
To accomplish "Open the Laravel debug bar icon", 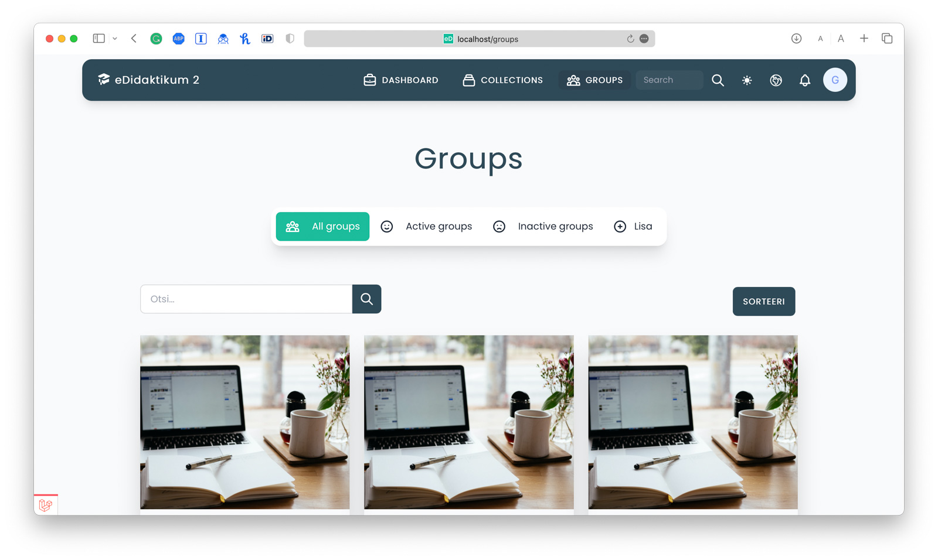I will (x=46, y=505).
